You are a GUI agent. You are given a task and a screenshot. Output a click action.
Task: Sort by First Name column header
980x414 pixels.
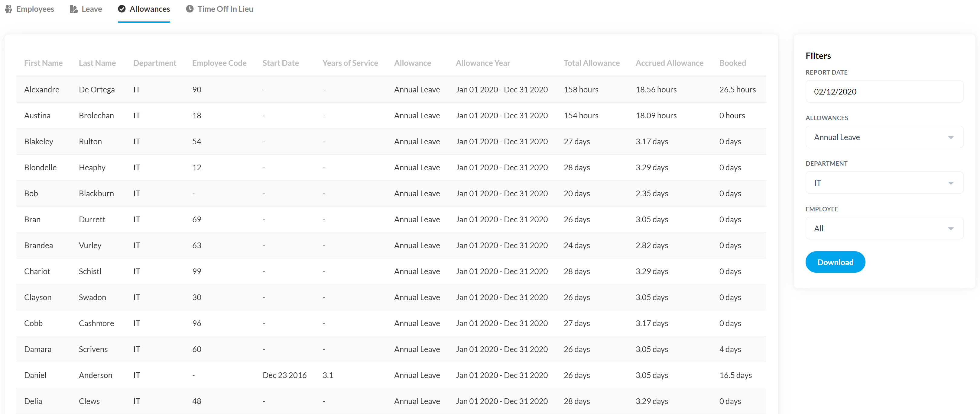pos(43,63)
